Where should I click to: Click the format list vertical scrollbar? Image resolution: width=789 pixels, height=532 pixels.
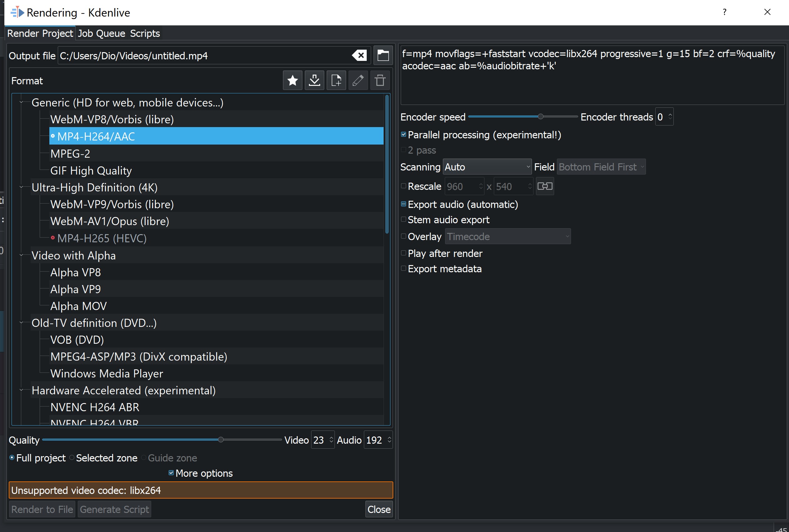(387, 165)
